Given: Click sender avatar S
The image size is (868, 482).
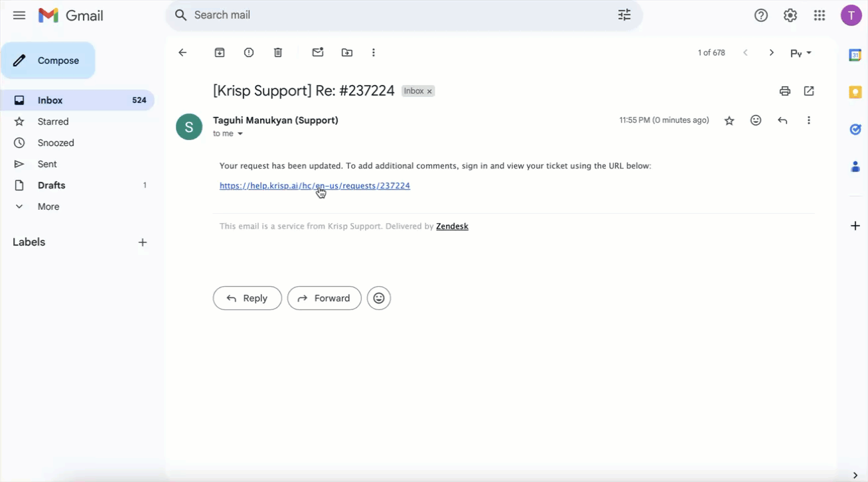Looking at the screenshot, I should point(189,127).
